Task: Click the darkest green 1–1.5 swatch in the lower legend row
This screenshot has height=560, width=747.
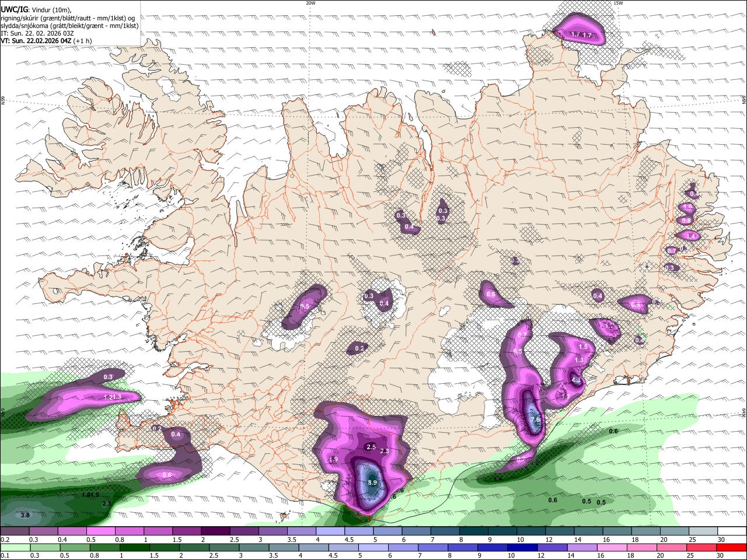Action: click(x=135, y=547)
